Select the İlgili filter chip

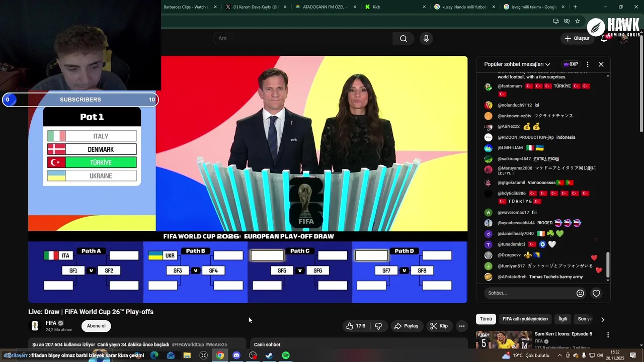click(562, 319)
